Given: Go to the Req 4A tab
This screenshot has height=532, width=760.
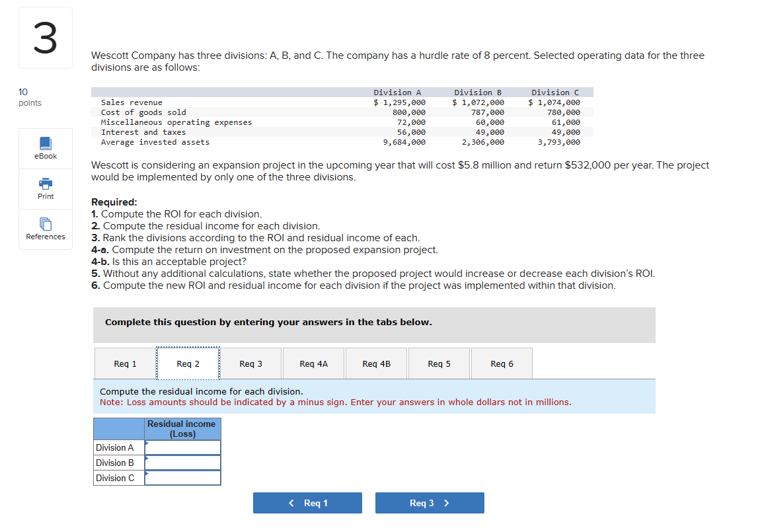Looking at the screenshot, I should pos(314,363).
